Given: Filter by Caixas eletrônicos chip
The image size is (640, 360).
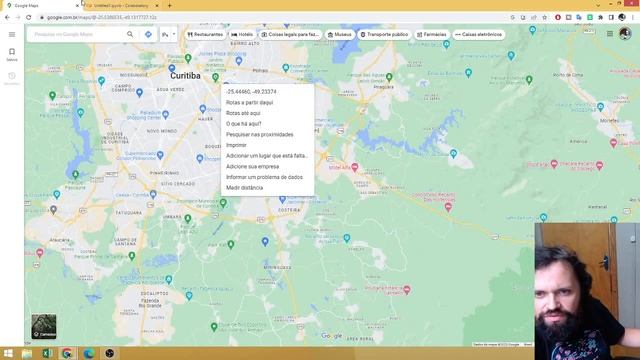Looking at the screenshot, I should point(478,35).
